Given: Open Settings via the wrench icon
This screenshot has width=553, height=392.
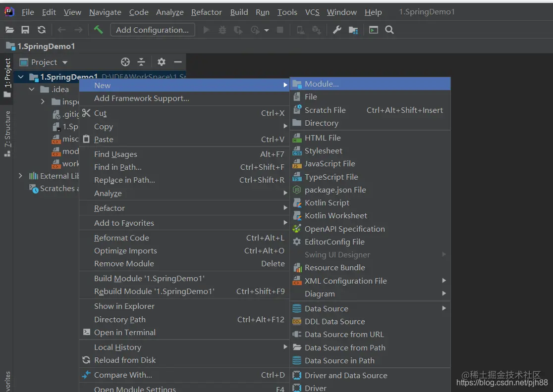Looking at the screenshot, I should click(x=337, y=30).
